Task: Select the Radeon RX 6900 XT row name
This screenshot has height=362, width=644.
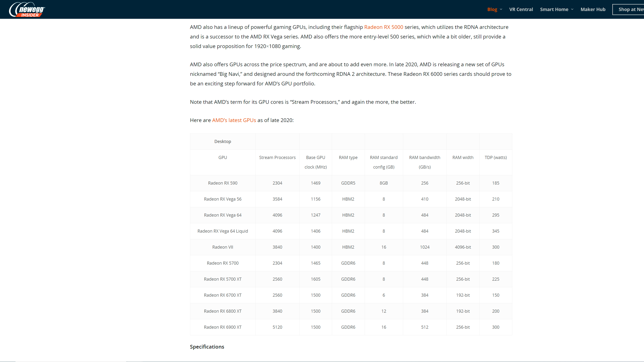Action: coord(222,327)
